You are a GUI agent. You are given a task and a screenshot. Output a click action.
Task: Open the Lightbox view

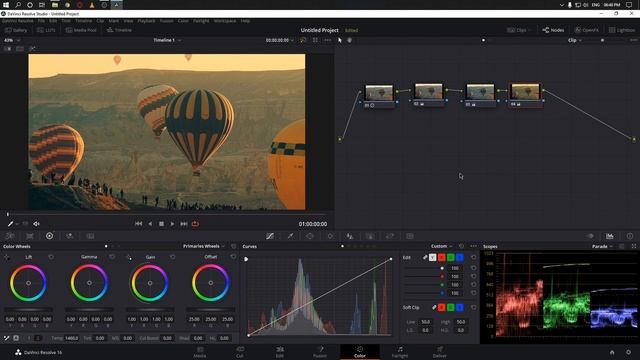pyautogui.click(x=622, y=30)
